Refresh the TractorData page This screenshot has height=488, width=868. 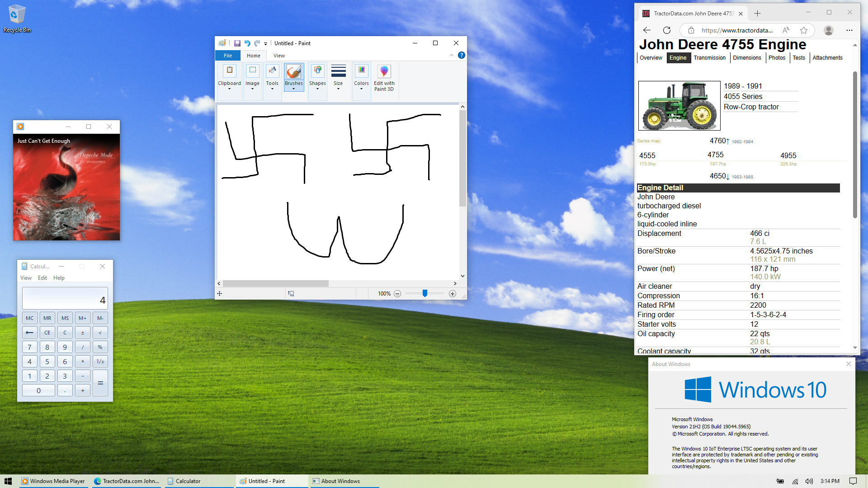667,30
